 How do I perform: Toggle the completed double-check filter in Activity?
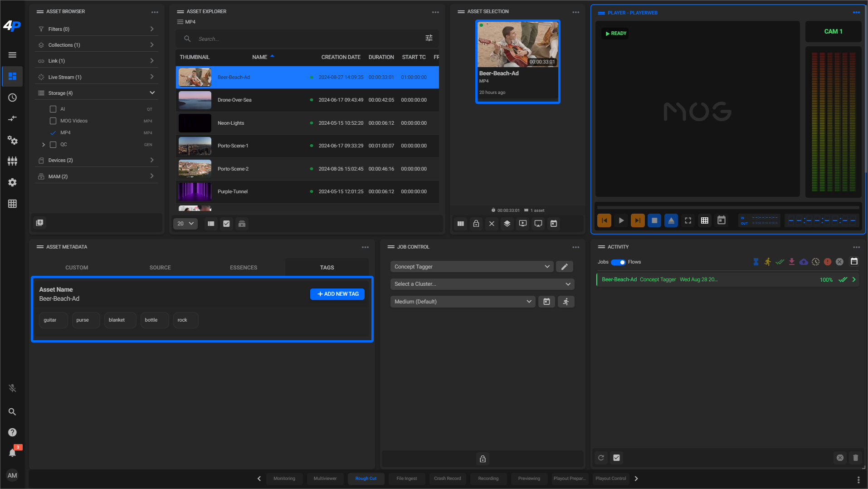[x=780, y=262]
